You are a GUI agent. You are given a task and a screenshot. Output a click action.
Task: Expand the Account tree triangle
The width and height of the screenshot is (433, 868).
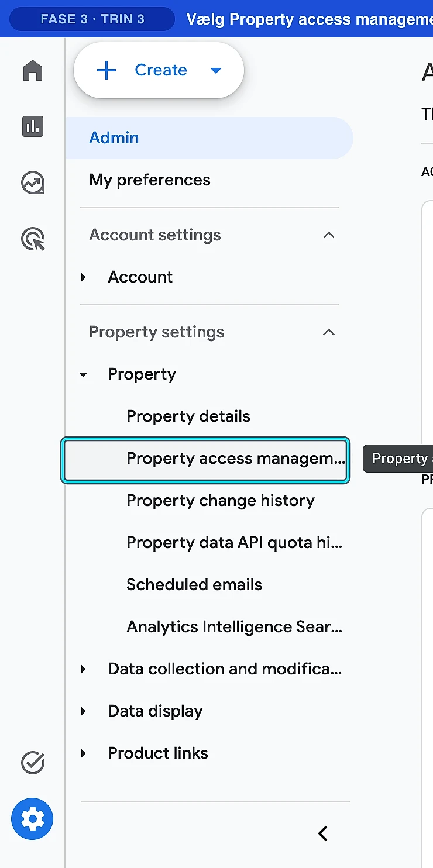(x=84, y=277)
